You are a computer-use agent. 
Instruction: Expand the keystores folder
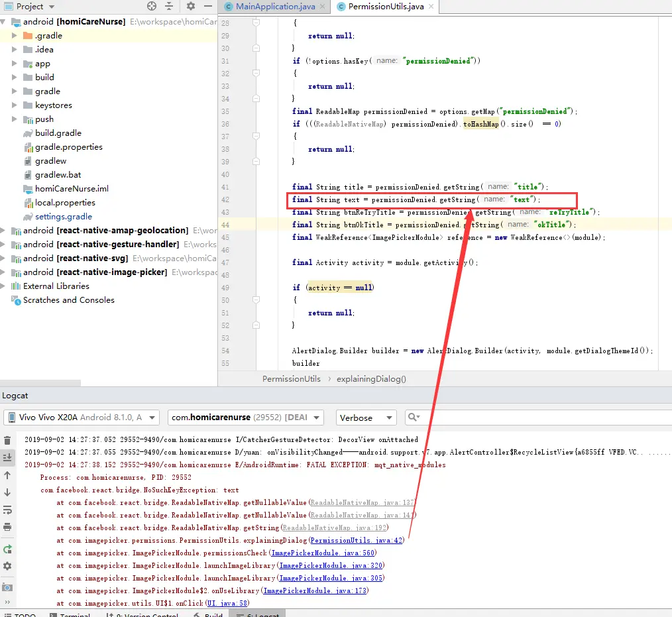coord(14,105)
